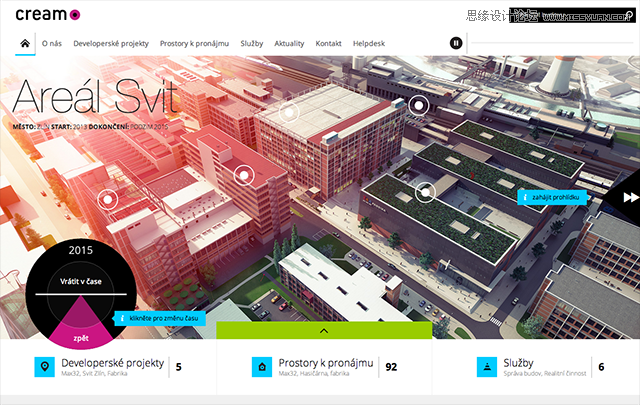Click the Areál Svit heading
The width and height of the screenshot is (640, 405).
96,96
